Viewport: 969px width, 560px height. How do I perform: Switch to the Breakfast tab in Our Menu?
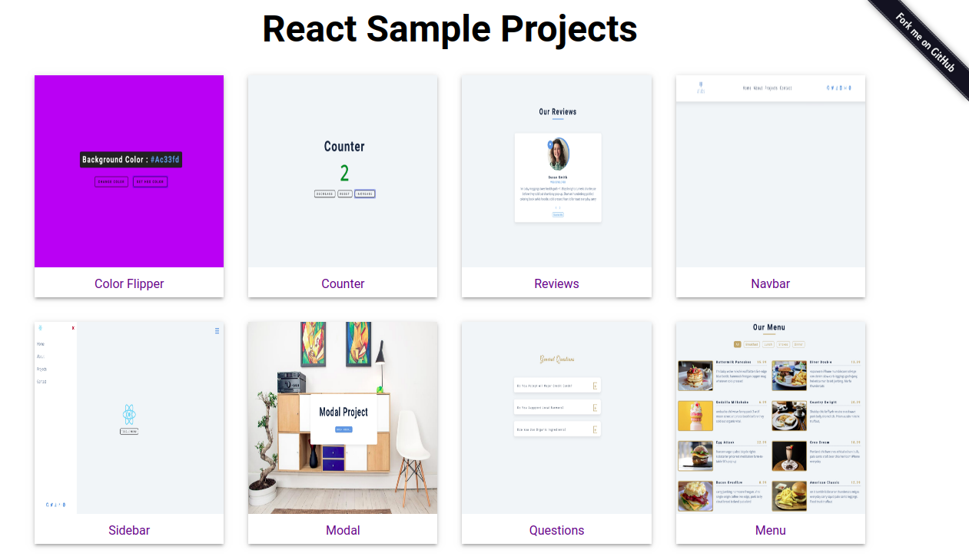[x=752, y=344]
